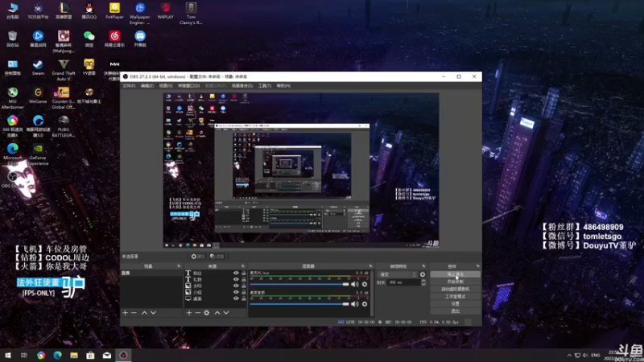
Task: Toggle the lock on 水印 source
Action: (244, 286)
